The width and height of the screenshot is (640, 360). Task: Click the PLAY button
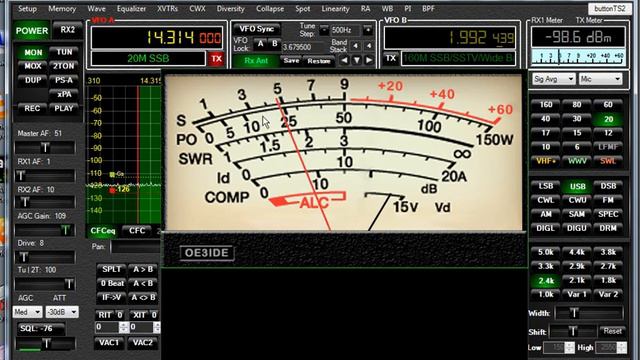tap(64, 109)
